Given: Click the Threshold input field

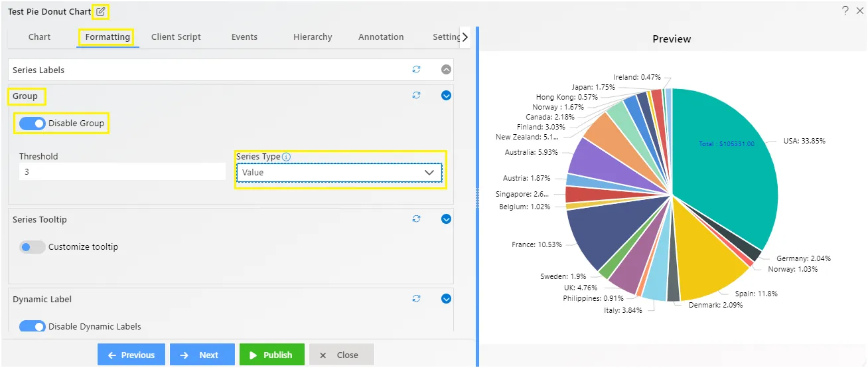Looking at the screenshot, I should [122, 171].
